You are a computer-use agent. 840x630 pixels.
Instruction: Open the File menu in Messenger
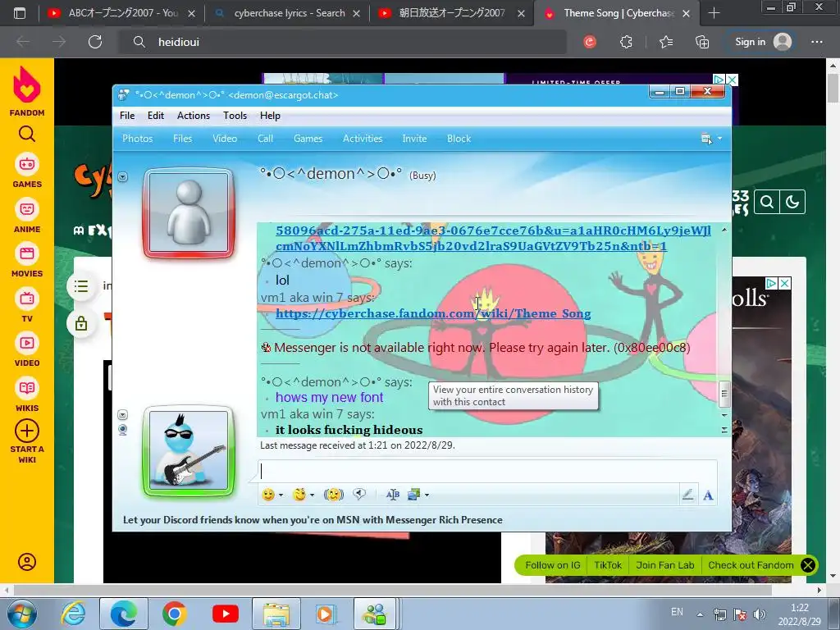pyautogui.click(x=127, y=116)
